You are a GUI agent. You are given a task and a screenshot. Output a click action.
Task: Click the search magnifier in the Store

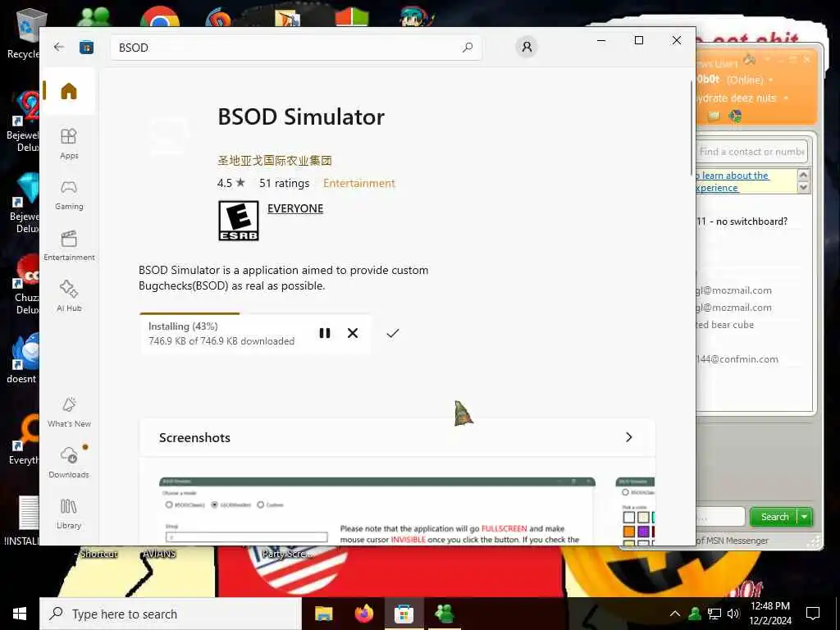(x=467, y=47)
